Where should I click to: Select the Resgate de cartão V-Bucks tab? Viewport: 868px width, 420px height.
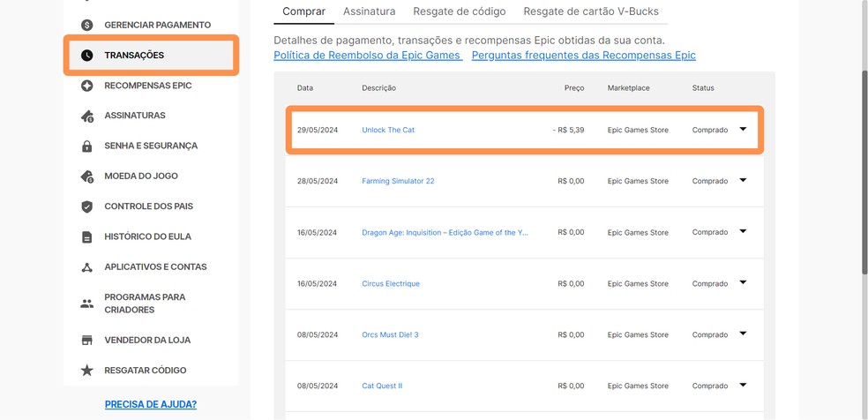pyautogui.click(x=591, y=11)
